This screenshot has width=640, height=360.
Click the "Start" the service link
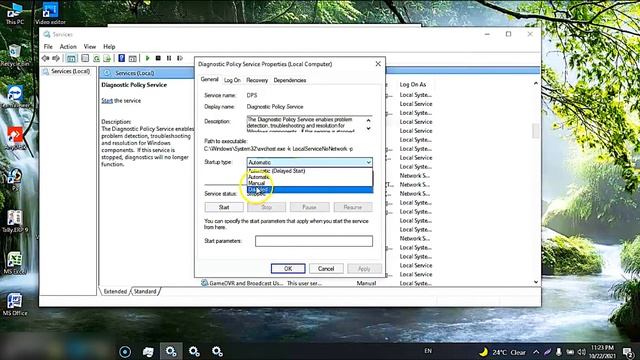tap(107, 100)
